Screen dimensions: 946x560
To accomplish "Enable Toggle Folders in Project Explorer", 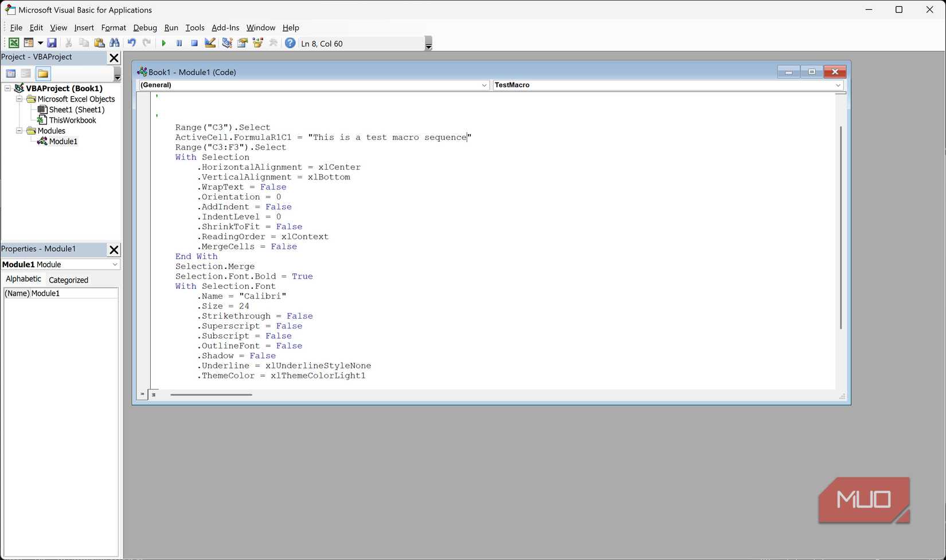I will pos(43,73).
